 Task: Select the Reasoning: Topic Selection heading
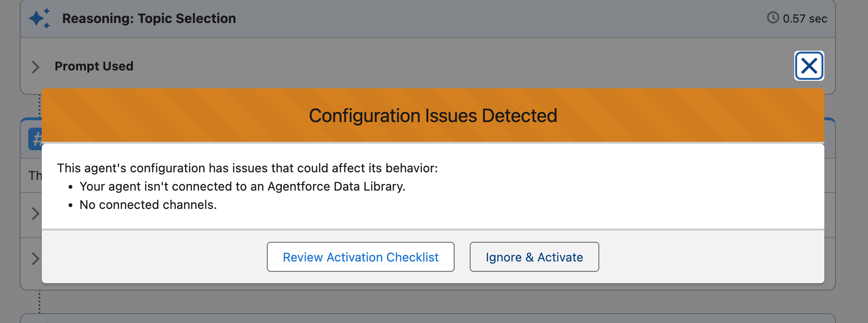[149, 18]
